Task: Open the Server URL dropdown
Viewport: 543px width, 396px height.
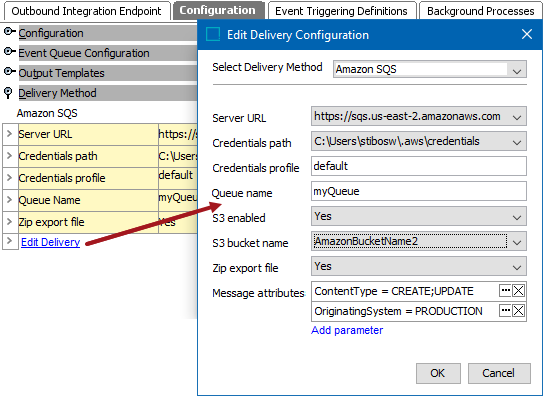Action: click(419, 116)
